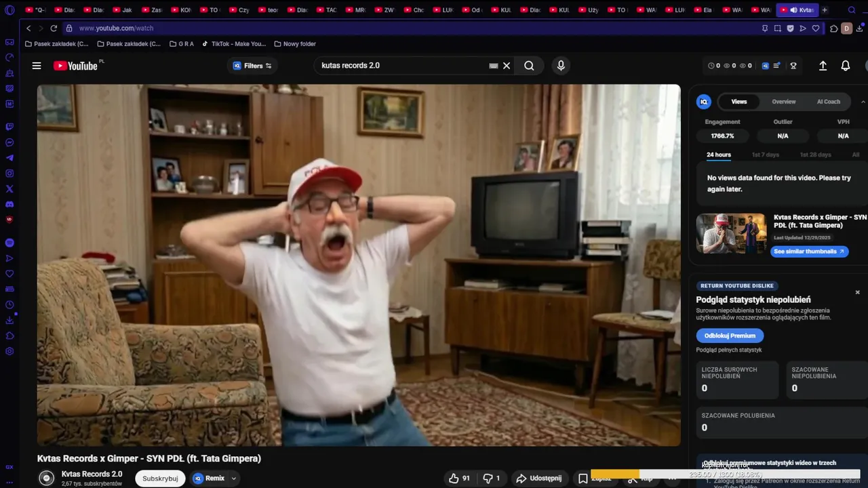This screenshot has height=488, width=868.
Task: Open the Nowy folder bookmarks folder
Action: [x=295, y=44]
